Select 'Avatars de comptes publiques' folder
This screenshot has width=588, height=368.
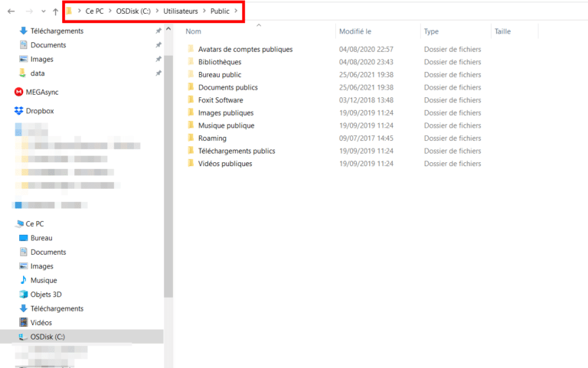pyautogui.click(x=245, y=50)
